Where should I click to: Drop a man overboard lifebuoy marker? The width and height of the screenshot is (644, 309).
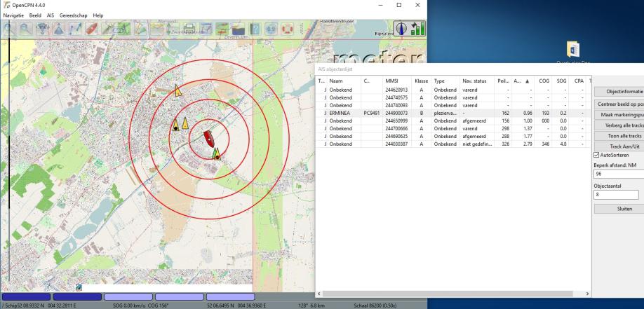tap(287, 29)
